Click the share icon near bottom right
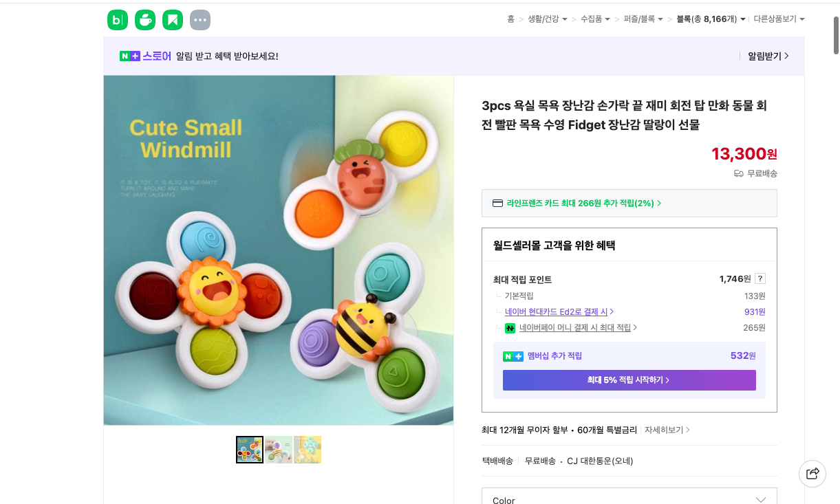 click(812, 474)
